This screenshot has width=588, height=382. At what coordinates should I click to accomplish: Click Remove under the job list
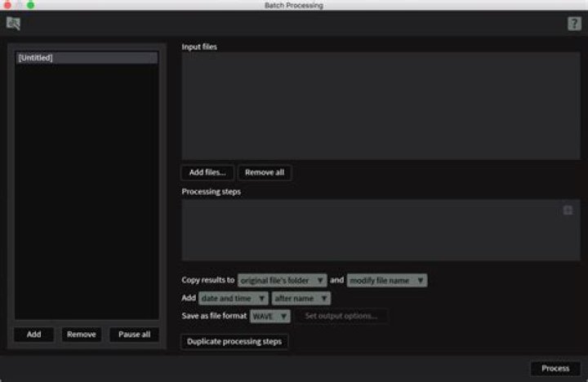pyautogui.click(x=82, y=335)
